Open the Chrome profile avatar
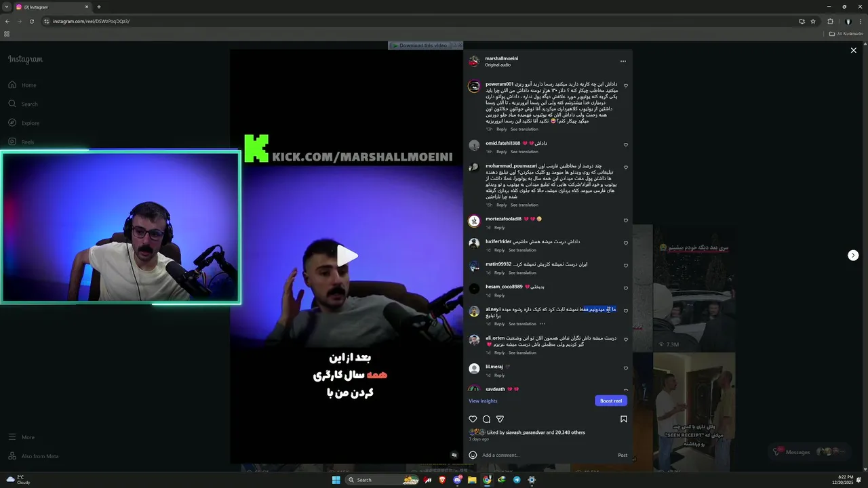Viewport: 868px width, 488px height. [848, 21]
